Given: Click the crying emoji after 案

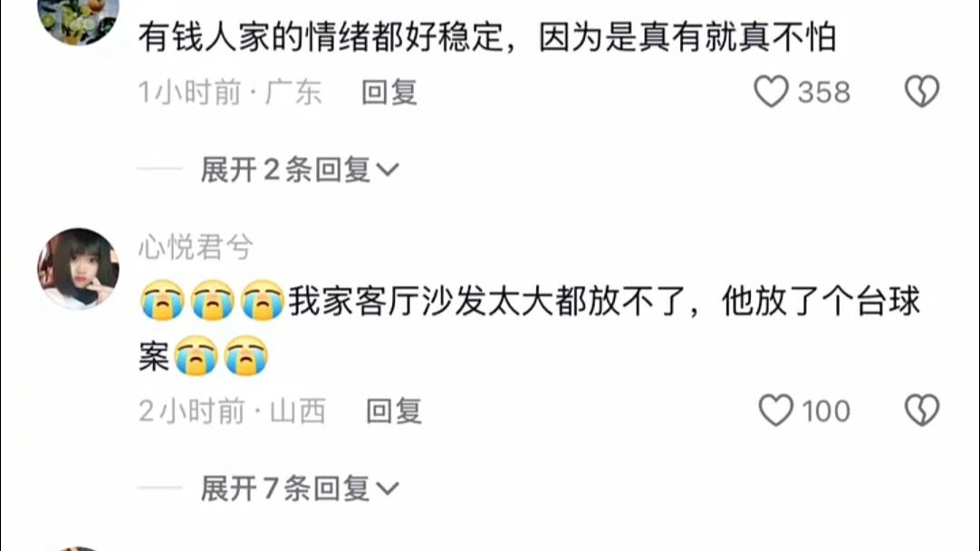Looking at the screenshot, I should [196, 356].
